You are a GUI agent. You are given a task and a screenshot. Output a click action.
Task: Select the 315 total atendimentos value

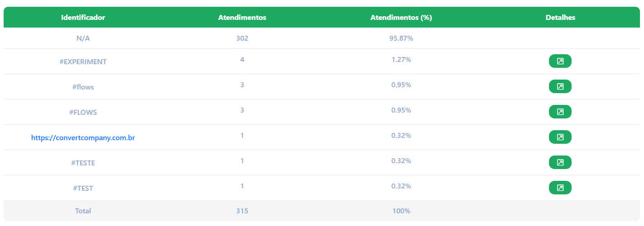pyautogui.click(x=242, y=211)
